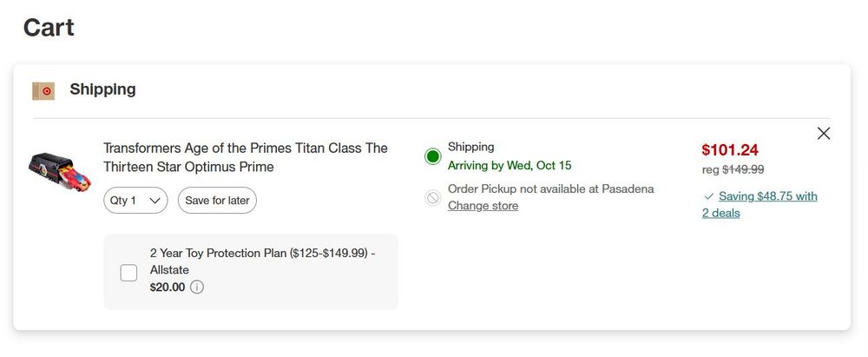Click the Optimus Prime product thumbnail

(x=60, y=169)
